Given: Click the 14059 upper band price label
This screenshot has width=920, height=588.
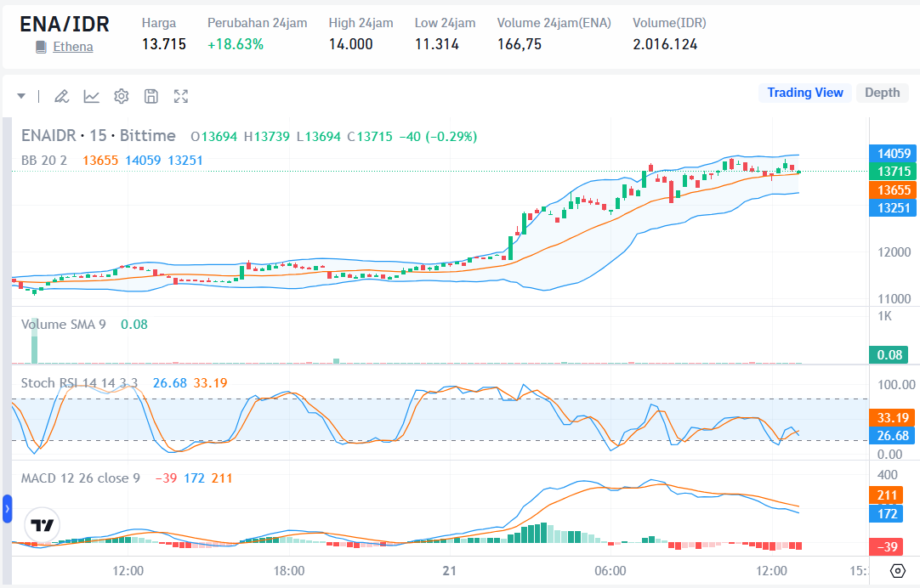Looking at the screenshot, I should coord(893,154).
